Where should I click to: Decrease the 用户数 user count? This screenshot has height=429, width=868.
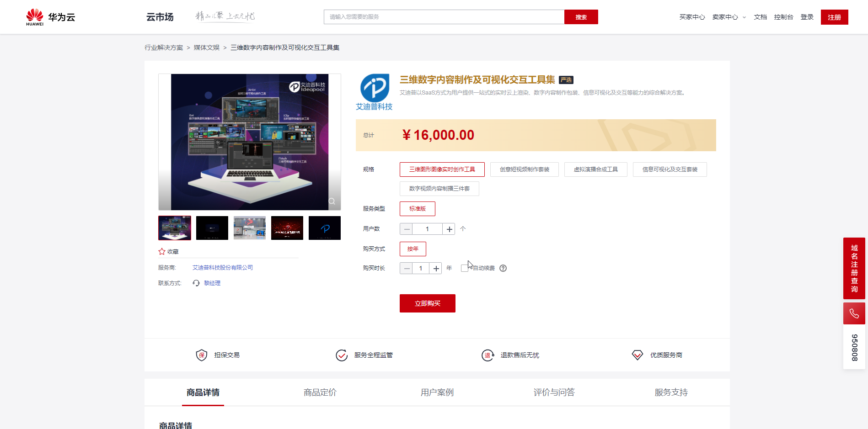coord(406,229)
